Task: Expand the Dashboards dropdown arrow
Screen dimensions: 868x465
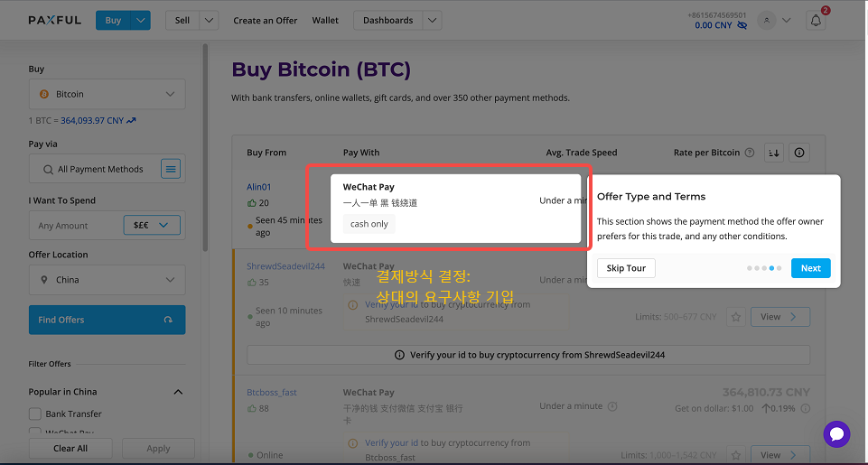Action: [433, 21]
